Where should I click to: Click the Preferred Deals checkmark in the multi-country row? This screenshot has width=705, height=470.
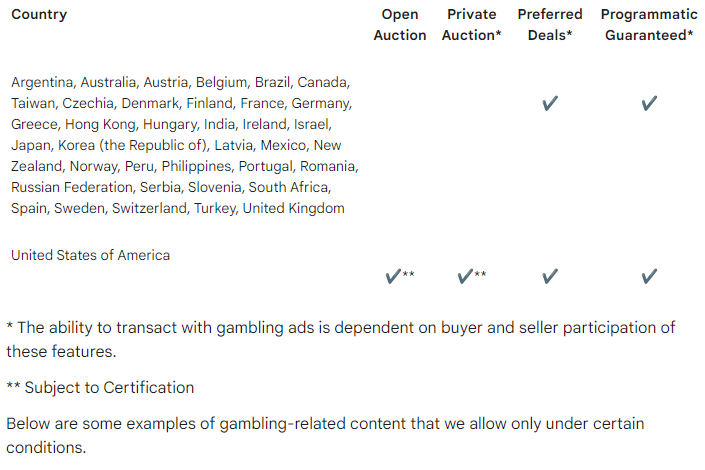(x=549, y=103)
